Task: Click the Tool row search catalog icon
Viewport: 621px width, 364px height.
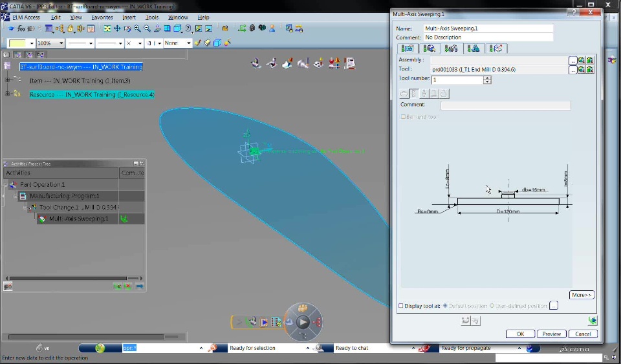Action: tap(581, 70)
